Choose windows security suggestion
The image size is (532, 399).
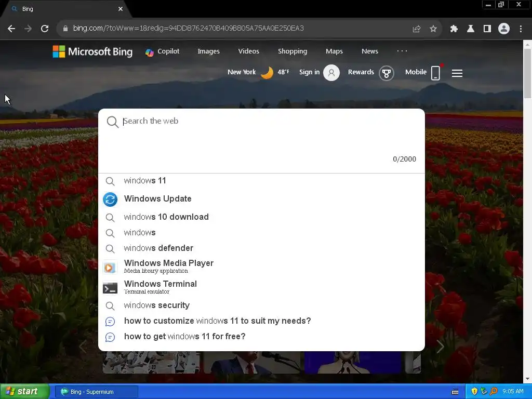pyautogui.click(x=261, y=305)
